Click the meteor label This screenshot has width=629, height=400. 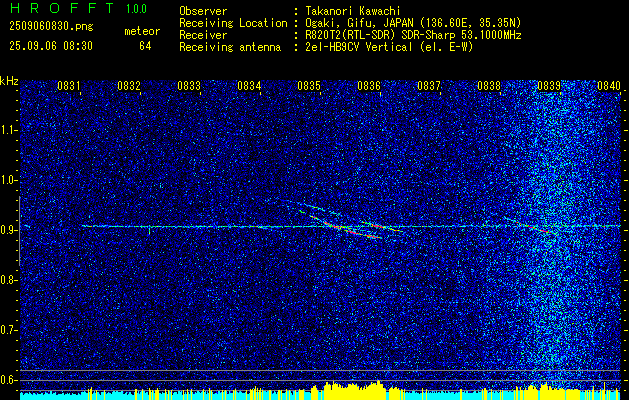coord(142,31)
